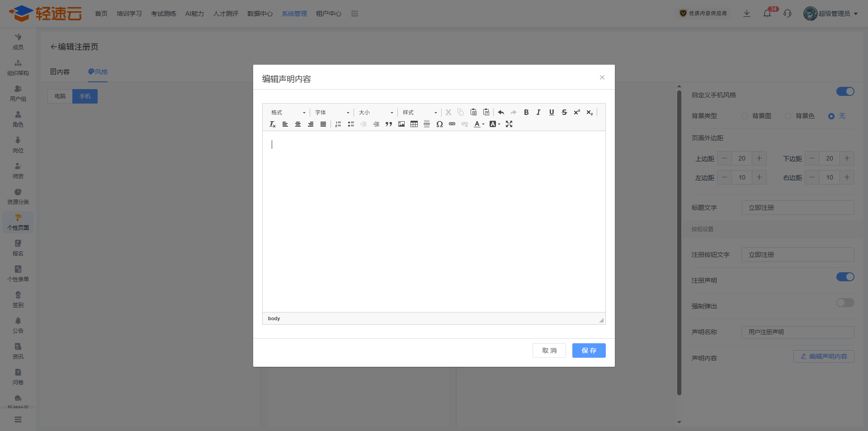Image resolution: width=868 pixels, height=431 pixels.
Task: Open the 格式 dropdown
Action: [288, 113]
